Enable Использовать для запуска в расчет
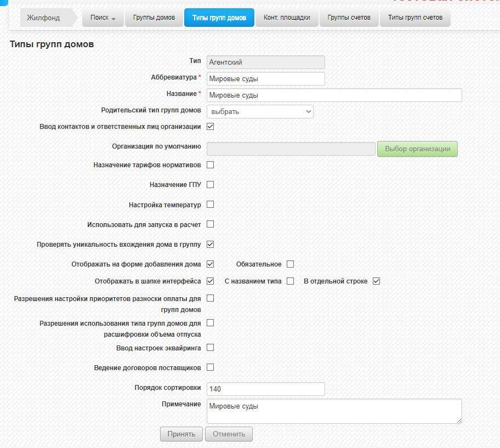Viewport: 500px width, 448px height. (x=210, y=224)
